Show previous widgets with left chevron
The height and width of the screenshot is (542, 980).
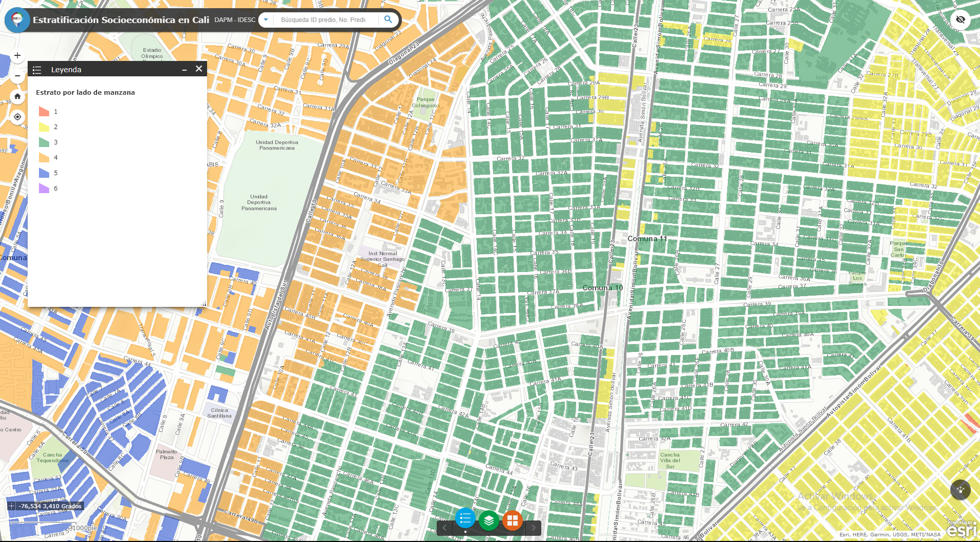(444, 528)
